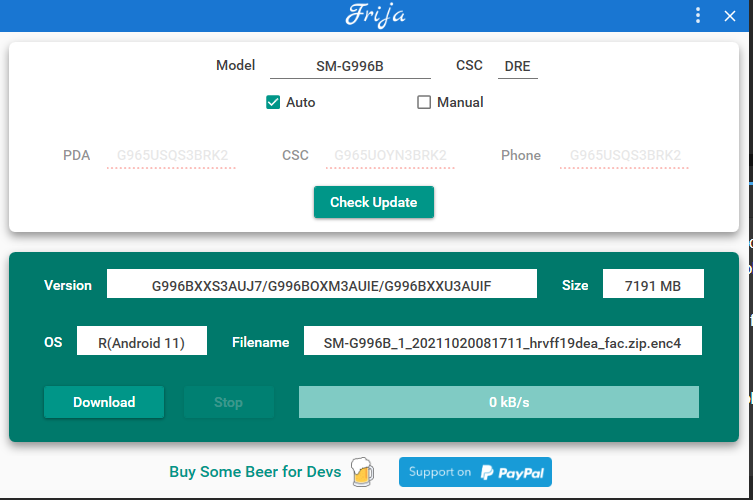
Task: Click the Filename label
Action: point(261,342)
